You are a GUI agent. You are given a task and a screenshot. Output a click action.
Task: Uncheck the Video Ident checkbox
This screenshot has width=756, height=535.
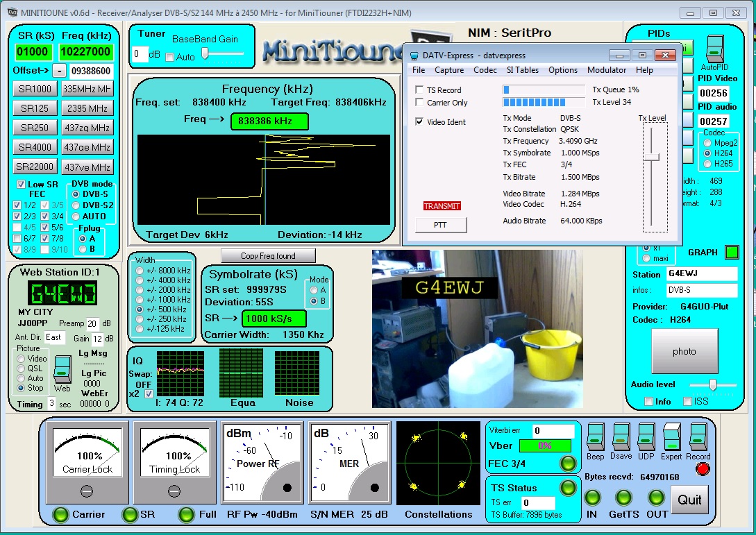(419, 121)
